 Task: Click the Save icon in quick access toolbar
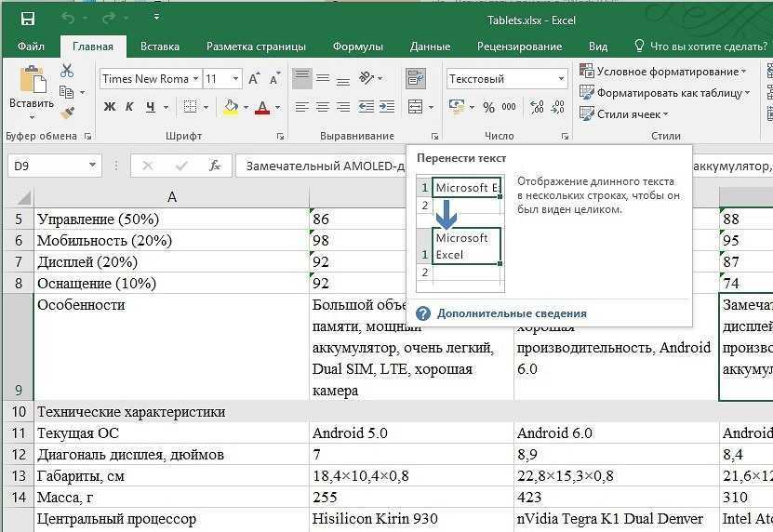tap(28, 19)
